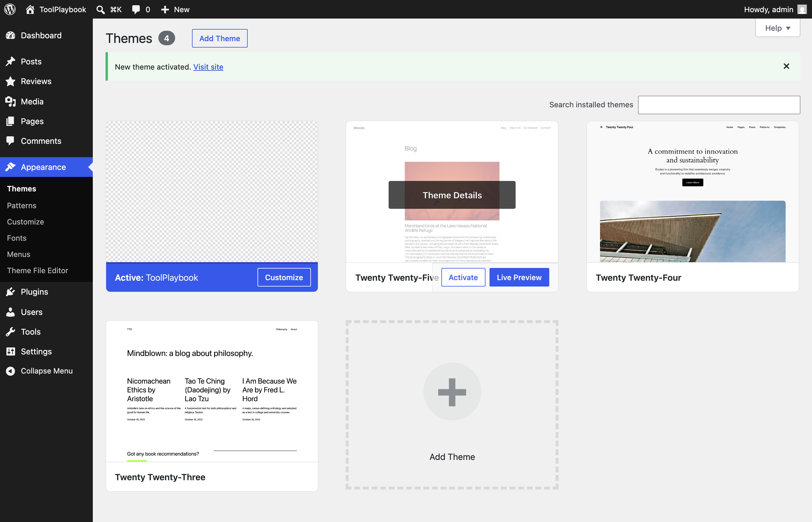Open the Media library menu

46,101
